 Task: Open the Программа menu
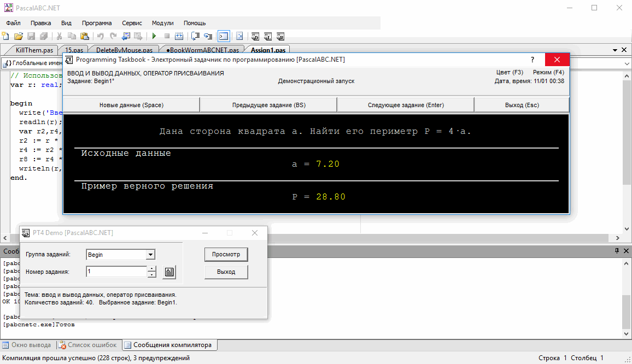click(x=97, y=23)
